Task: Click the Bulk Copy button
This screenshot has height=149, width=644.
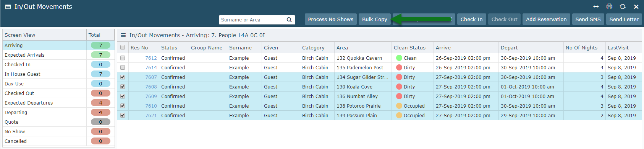Action: coord(374,19)
